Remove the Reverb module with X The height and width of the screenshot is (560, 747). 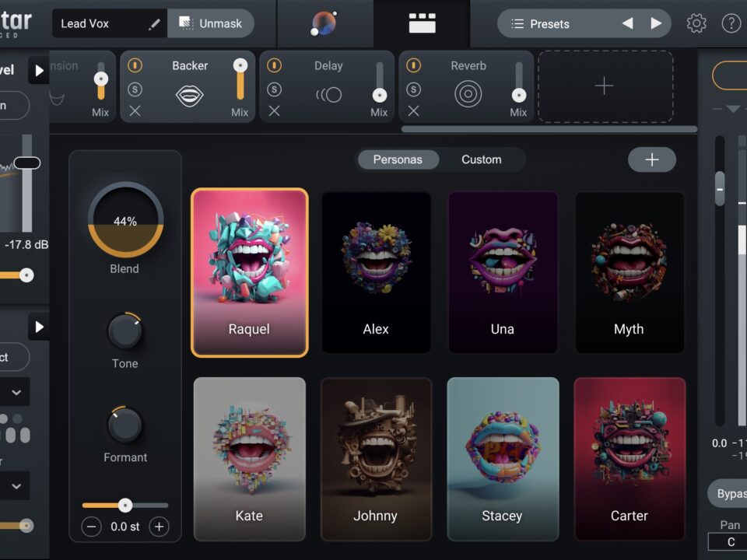[x=414, y=111]
